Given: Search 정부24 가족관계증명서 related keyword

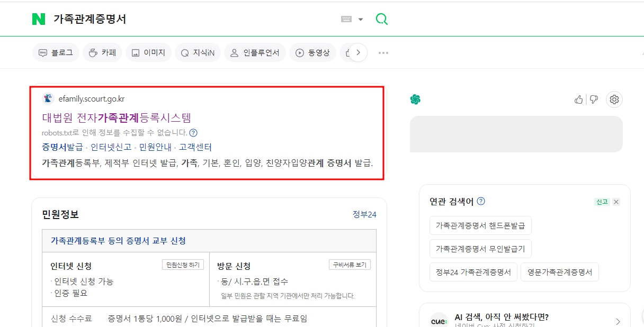Looking at the screenshot, I should tap(473, 272).
